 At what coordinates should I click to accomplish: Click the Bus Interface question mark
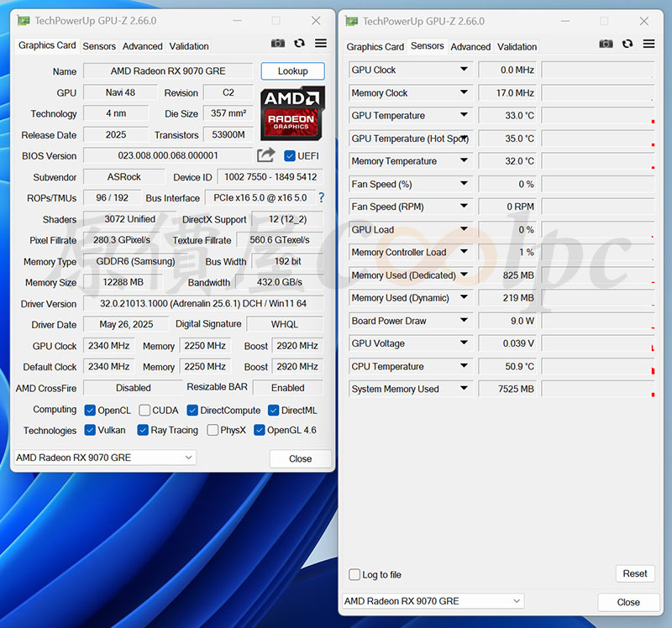click(x=321, y=197)
